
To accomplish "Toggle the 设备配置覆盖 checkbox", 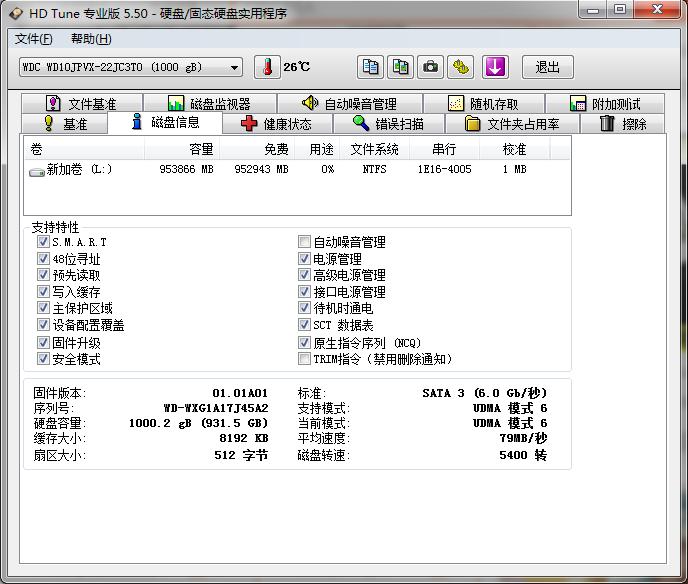I will coord(43,325).
